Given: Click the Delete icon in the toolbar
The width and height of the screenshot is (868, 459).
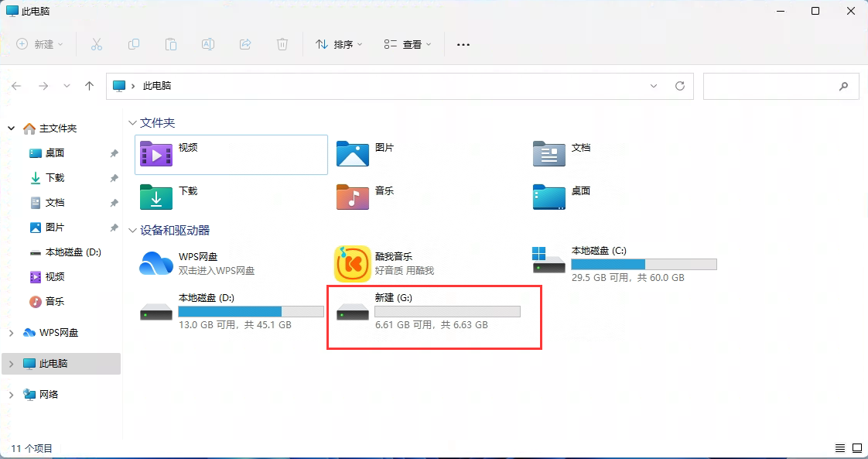Looking at the screenshot, I should click(282, 44).
